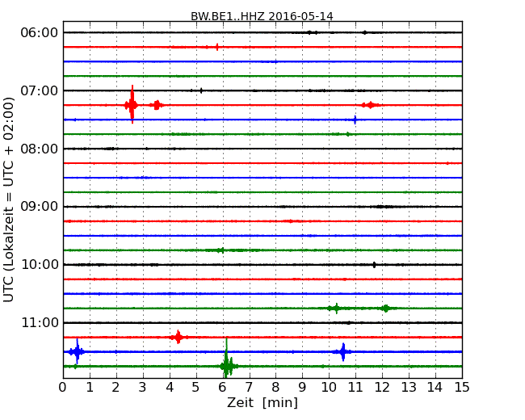This screenshot has height=420, width=525.
Task: Select the 11:00 time label on the y-axis
Action: tap(40, 322)
